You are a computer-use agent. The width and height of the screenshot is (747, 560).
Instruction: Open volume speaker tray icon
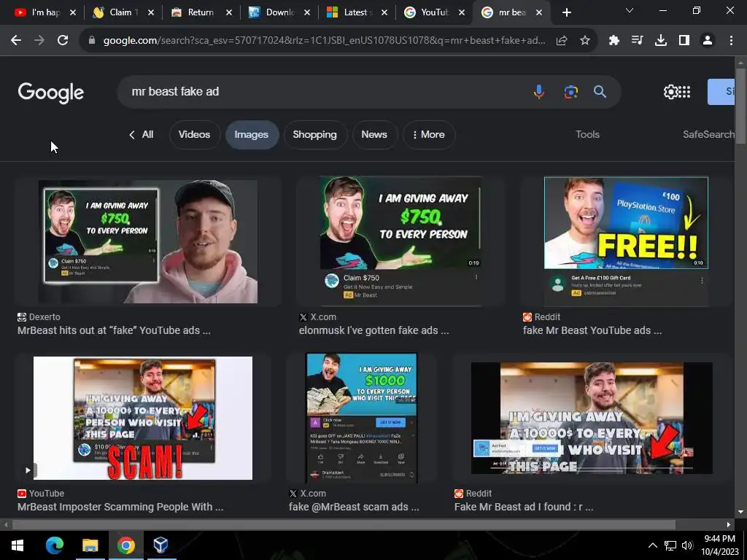tap(687, 545)
